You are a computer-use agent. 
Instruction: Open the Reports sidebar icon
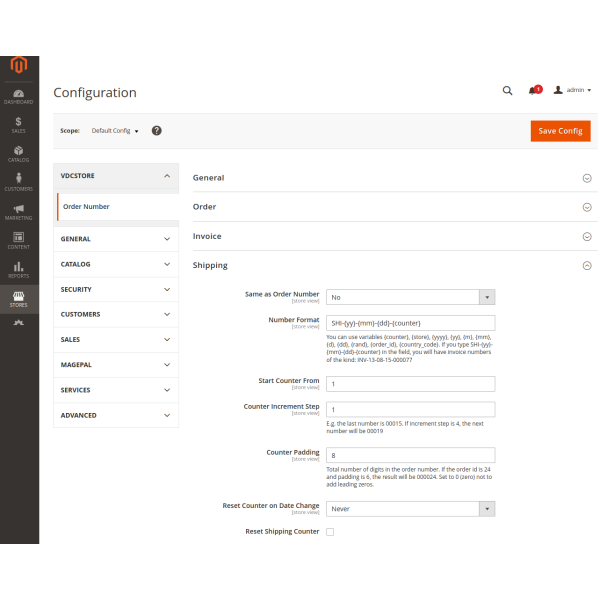18,269
